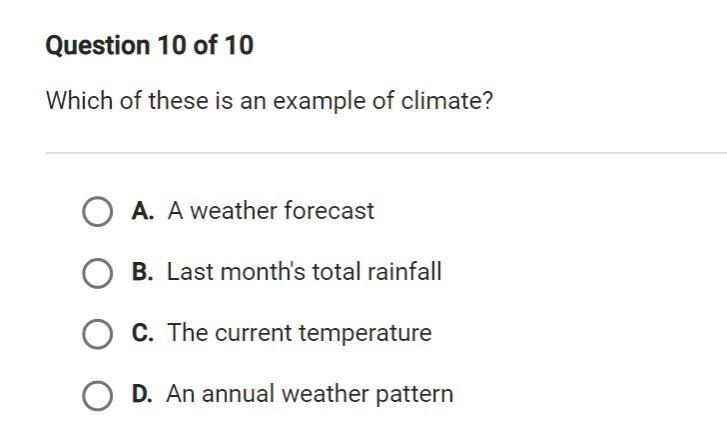Click the horizontal divider below the question
The image size is (727, 446).
tap(385, 153)
